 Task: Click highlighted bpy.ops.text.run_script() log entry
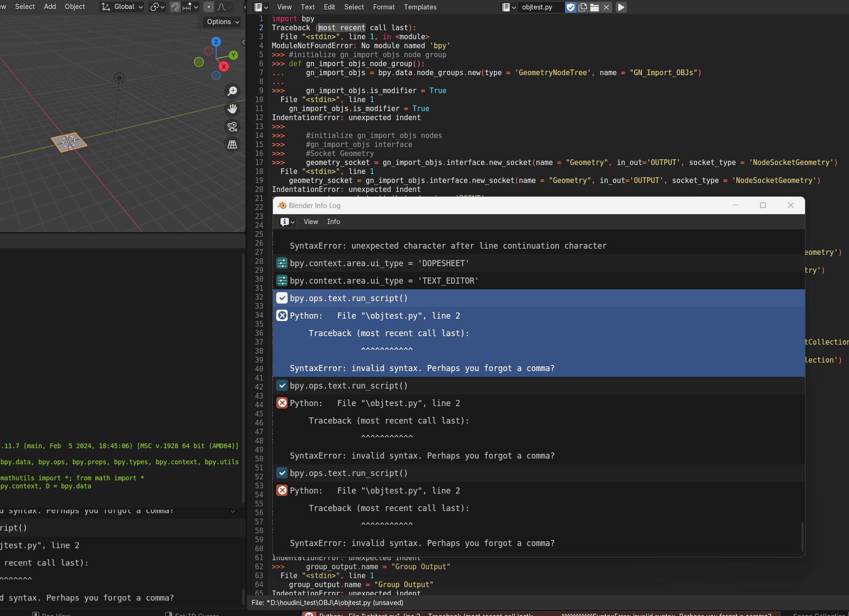coord(539,298)
